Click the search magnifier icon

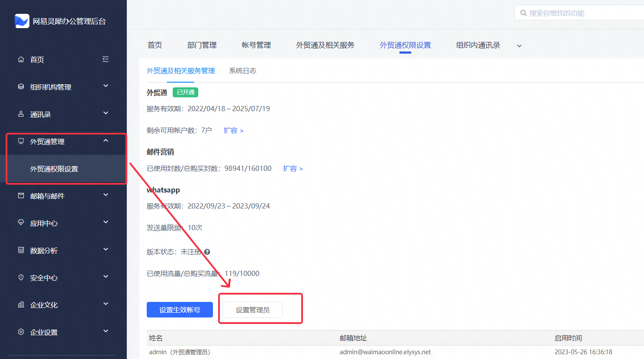[x=523, y=13]
